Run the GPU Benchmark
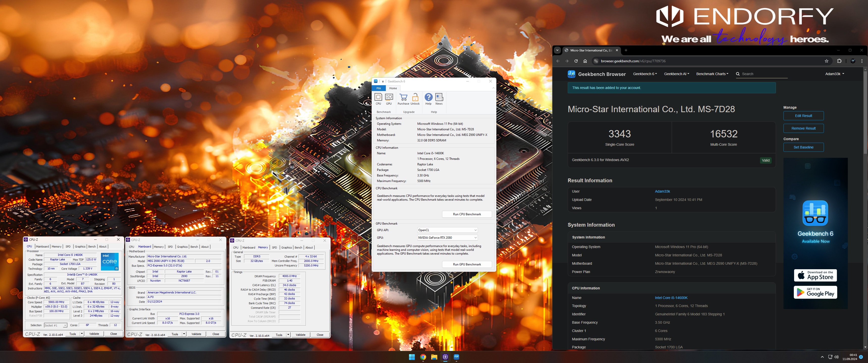Image resolution: width=868 pixels, height=363 pixels. (467, 264)
